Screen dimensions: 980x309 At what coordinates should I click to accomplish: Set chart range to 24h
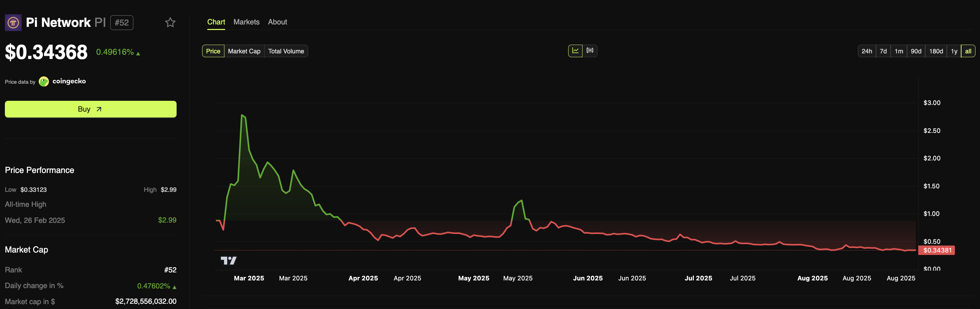pos(867,51)
